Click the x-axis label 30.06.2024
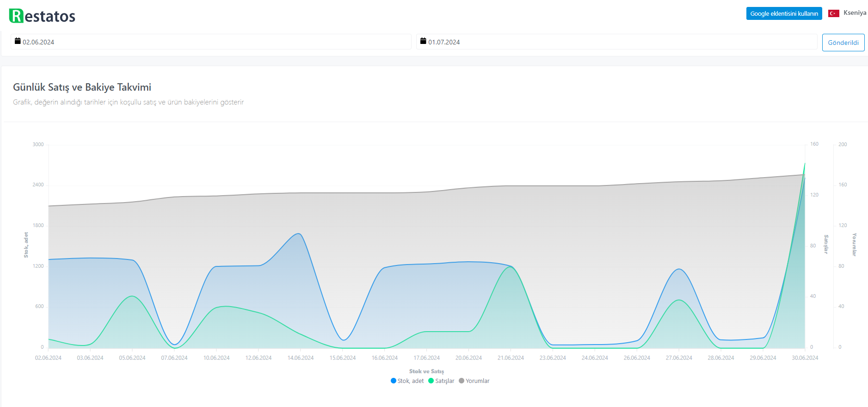The image size is (868, 407). [805, 358]
